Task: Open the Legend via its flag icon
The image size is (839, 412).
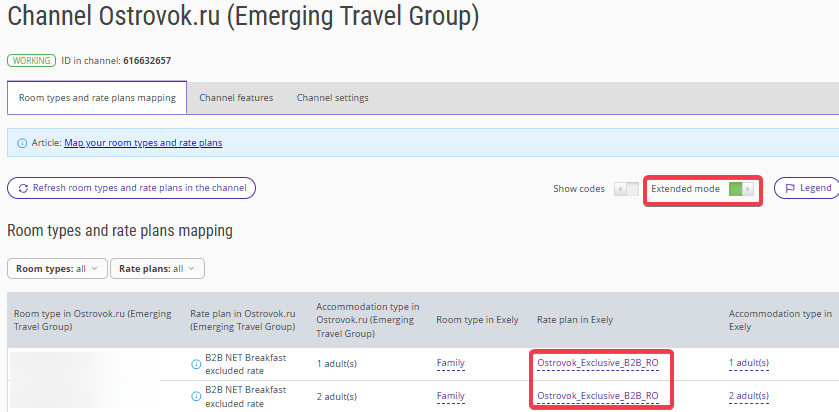Action: tap(790, 188)
